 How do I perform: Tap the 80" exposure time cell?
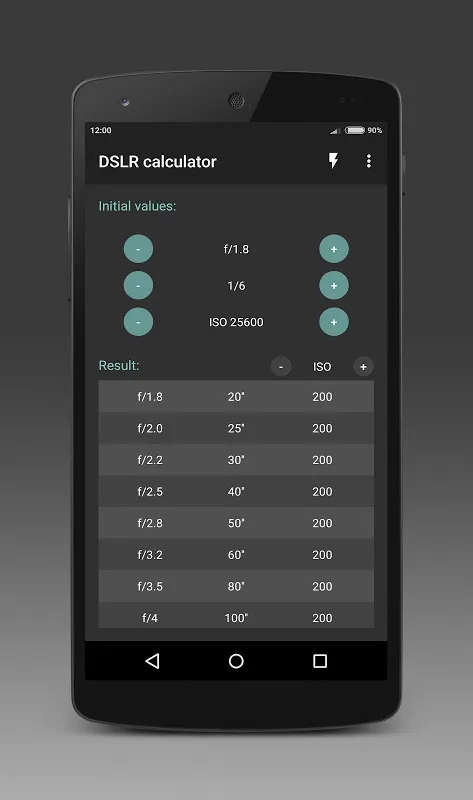236,586
